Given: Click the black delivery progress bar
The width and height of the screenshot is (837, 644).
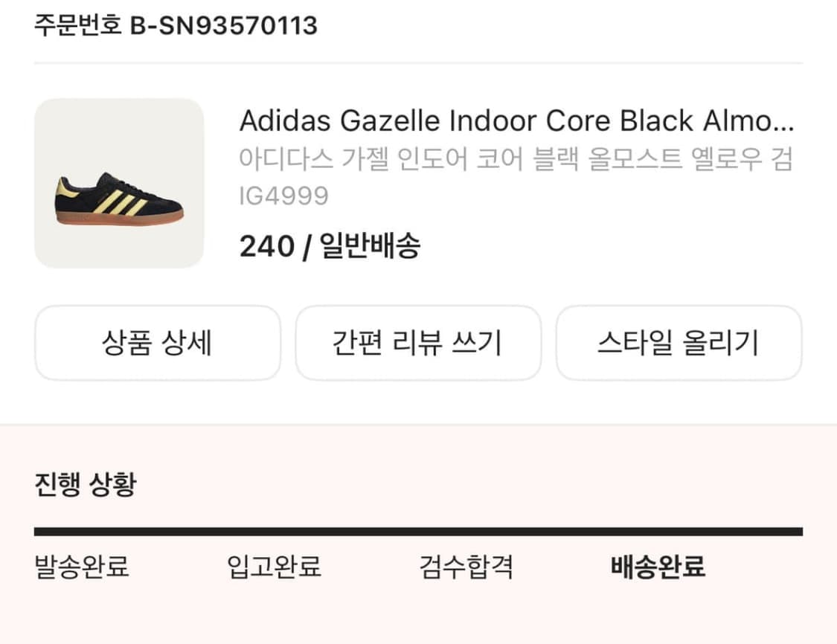Looking at the screenshot, I should click(418, 532).
